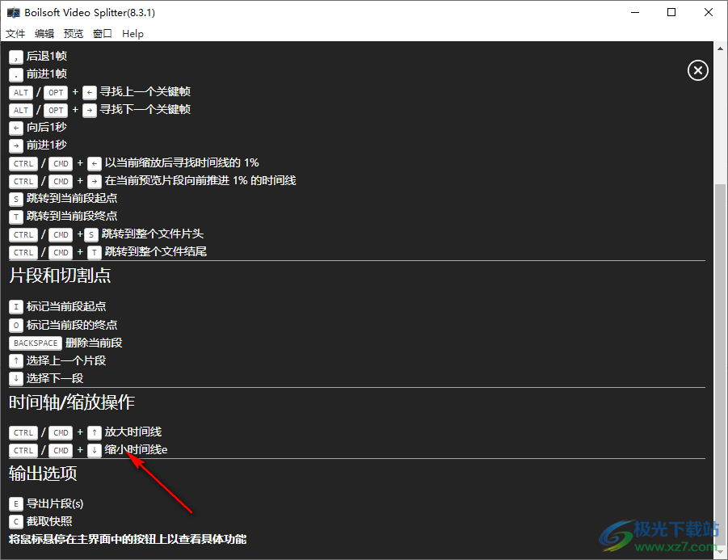Select the text 跳转到当前段起点
Image resolution: width=728 pixels, height=560 pixels.
pyautogui.click(x=72, y=198)
